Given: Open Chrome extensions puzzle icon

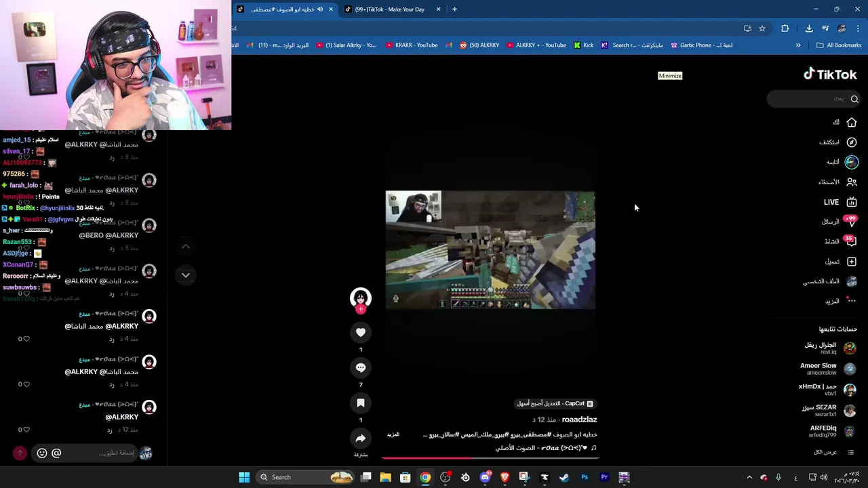Looking at the screenshot, I should 785,28.
